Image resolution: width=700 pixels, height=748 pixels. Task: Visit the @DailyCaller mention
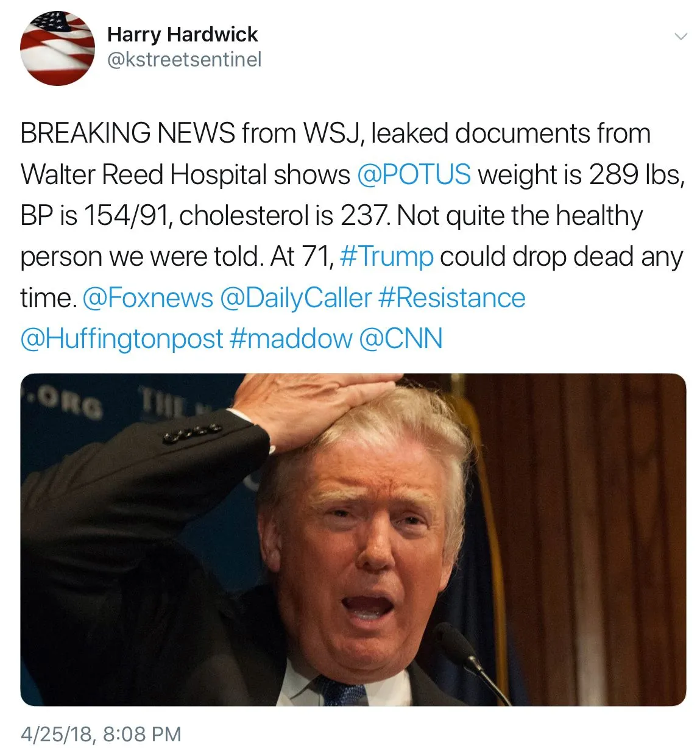[x=295, y=298]
